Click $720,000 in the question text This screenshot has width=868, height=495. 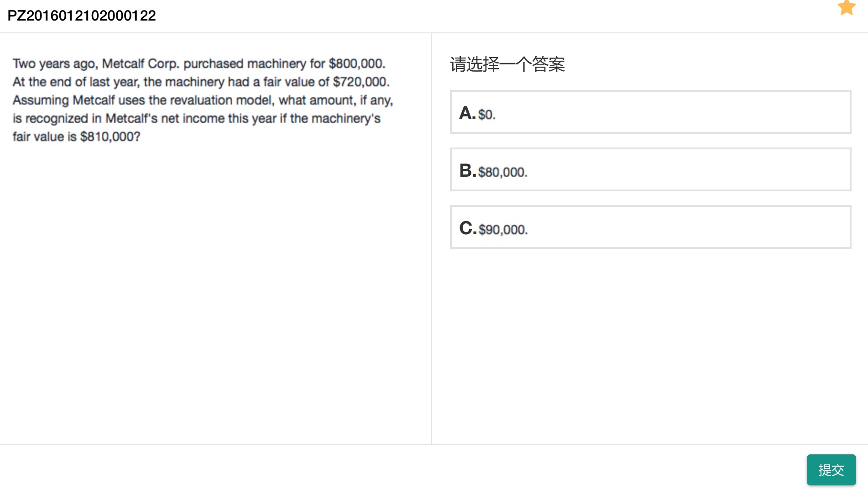pos(361,82)
